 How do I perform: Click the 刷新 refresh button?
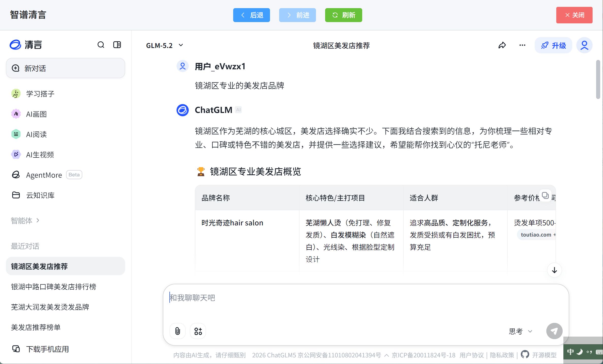[x=343, y=15]
